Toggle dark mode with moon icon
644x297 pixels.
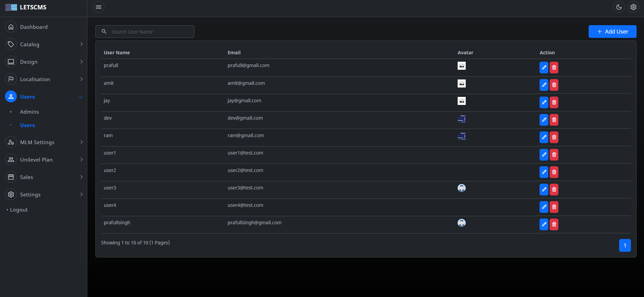pos(619,7)
